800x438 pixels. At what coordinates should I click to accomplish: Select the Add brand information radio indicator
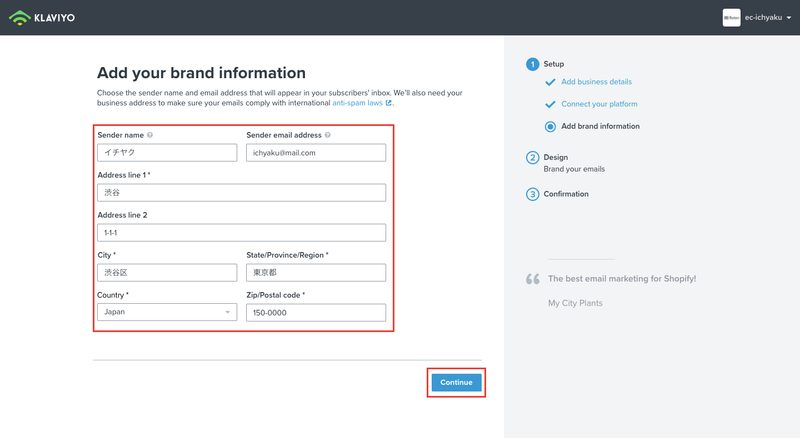click(x=550, y=127)
